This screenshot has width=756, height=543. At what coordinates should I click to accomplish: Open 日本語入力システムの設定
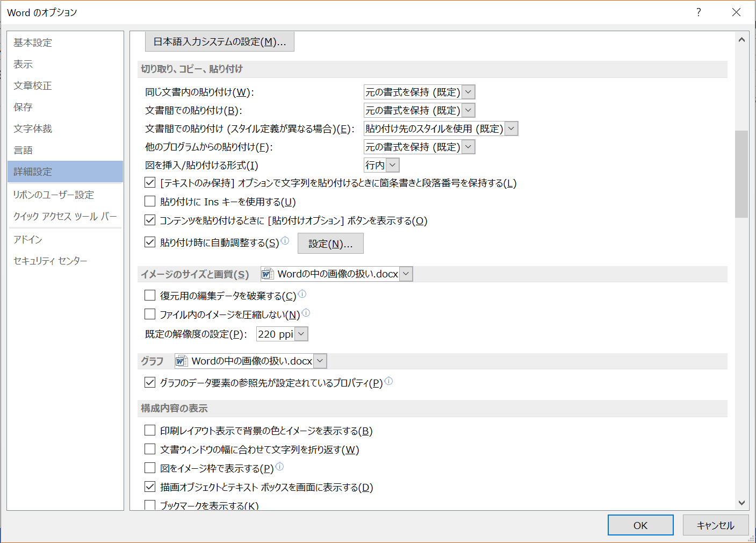(x=220, y=41)
